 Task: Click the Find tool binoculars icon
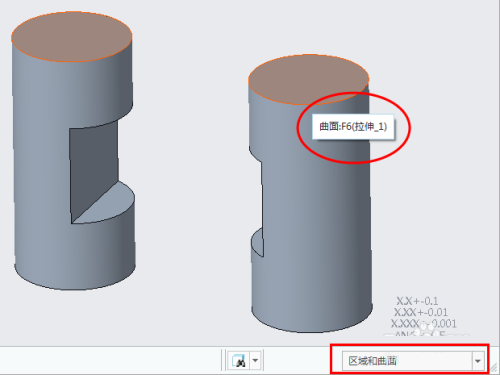pyautogui.click(x=239, y=360)
